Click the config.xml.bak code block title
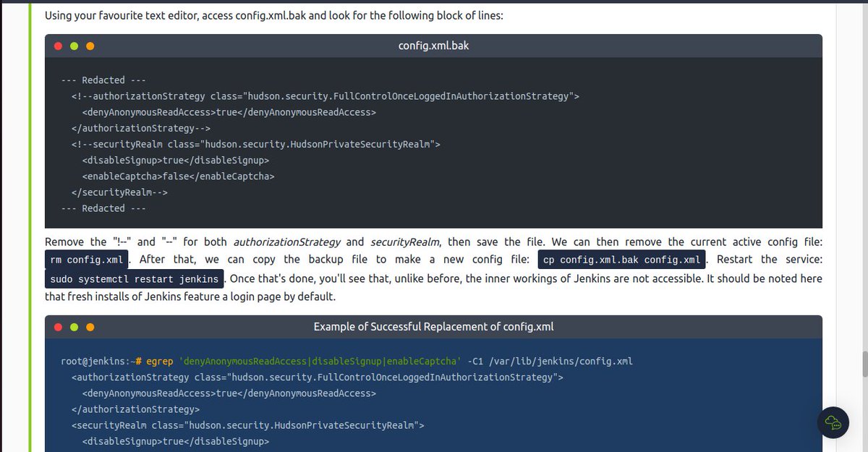 coord(433,46)
